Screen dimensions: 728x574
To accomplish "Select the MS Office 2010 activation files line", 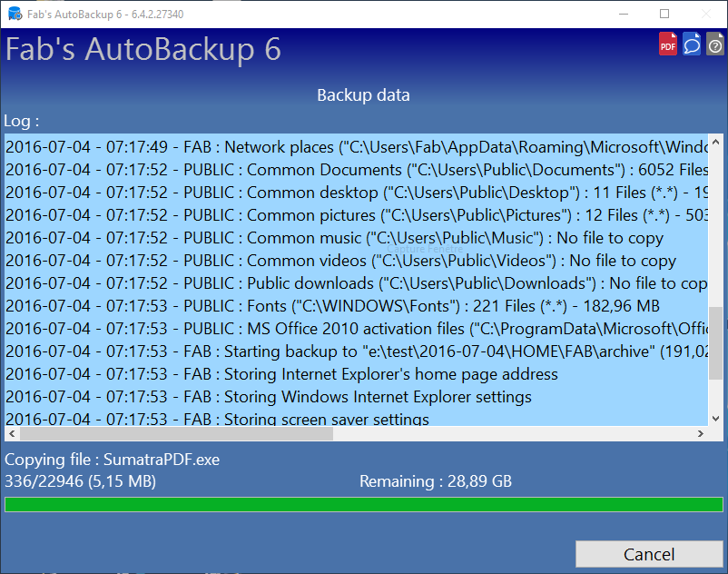I will pos(357,329).
